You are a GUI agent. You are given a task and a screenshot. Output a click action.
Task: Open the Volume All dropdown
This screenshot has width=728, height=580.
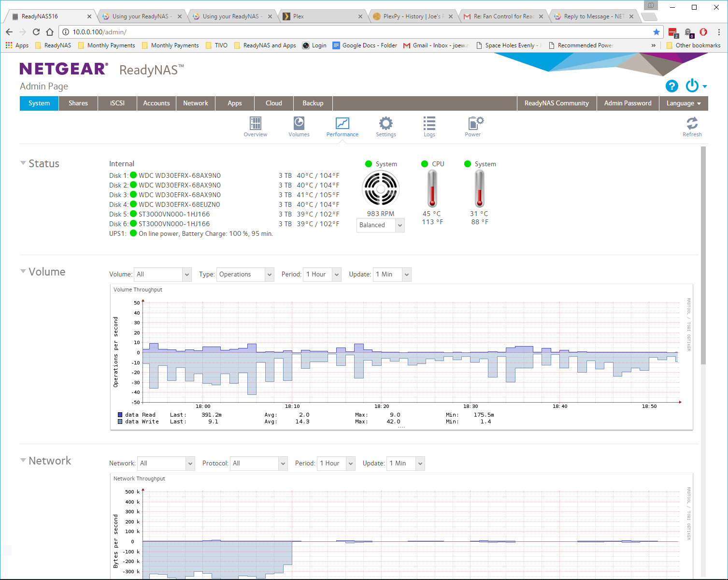[x=163, y=275]
